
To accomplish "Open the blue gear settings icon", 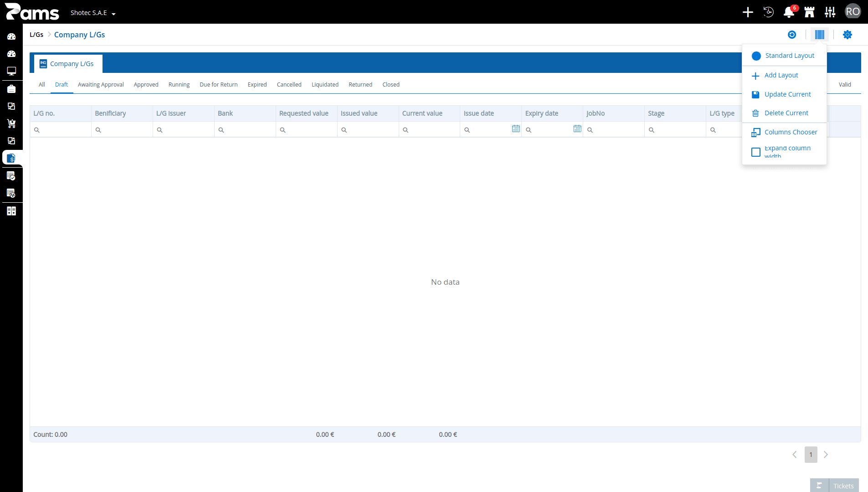I will (847, 35).
